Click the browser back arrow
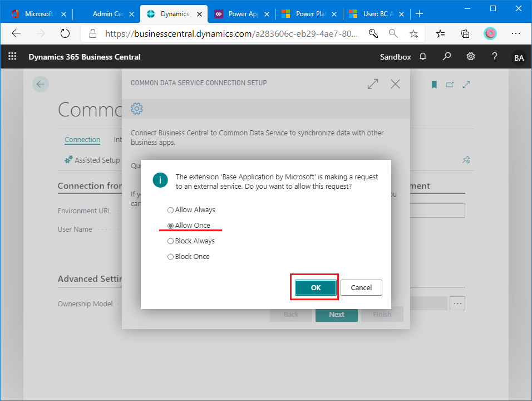The height and width of the screenshot is (401, 532). pos(16,33)
